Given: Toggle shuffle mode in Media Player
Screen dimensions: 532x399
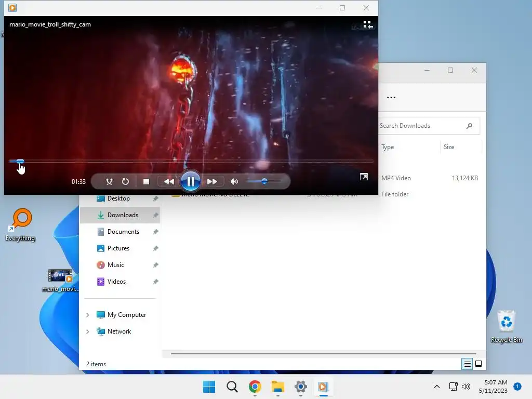Looking at the screenshot, I should (x=109, y=181).
